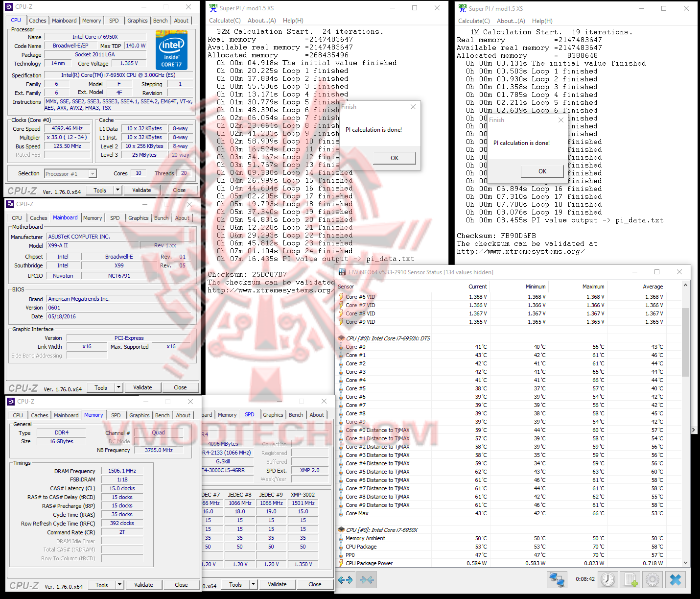This screenshot has width=700, height=599.
Task: Select SPD tab in the Mainboard CPU-Z window
Action: (x=115, y=218)
